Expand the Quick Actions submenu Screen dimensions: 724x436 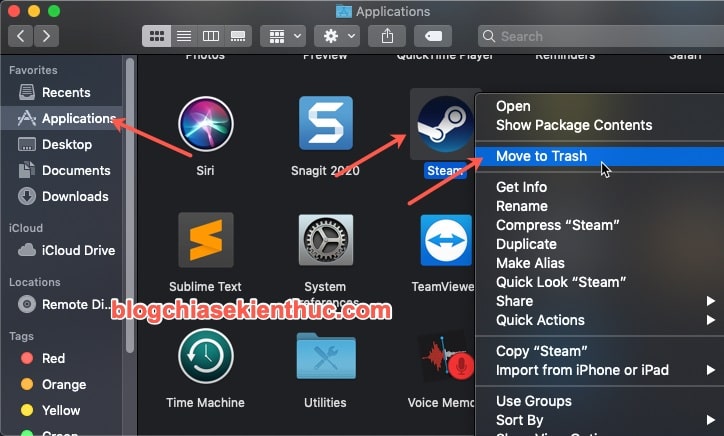[x=599, y=320]
